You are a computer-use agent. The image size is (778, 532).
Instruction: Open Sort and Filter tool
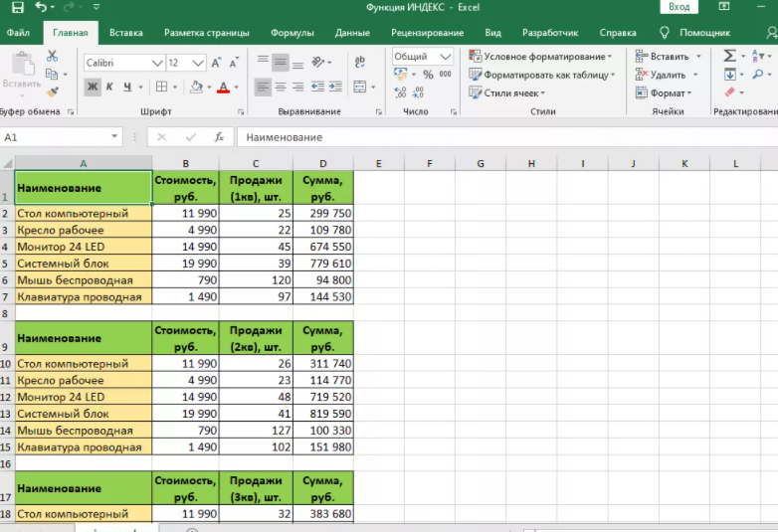[x=758, y=56]
